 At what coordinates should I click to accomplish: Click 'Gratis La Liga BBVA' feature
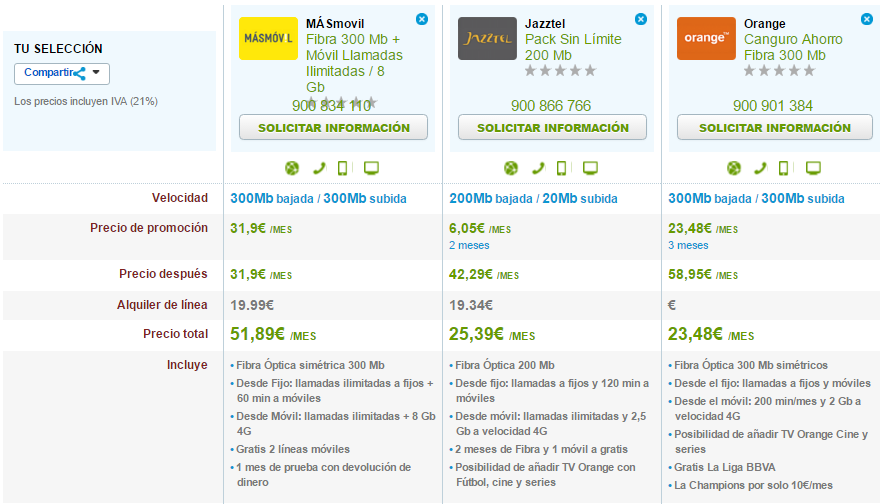725,468
